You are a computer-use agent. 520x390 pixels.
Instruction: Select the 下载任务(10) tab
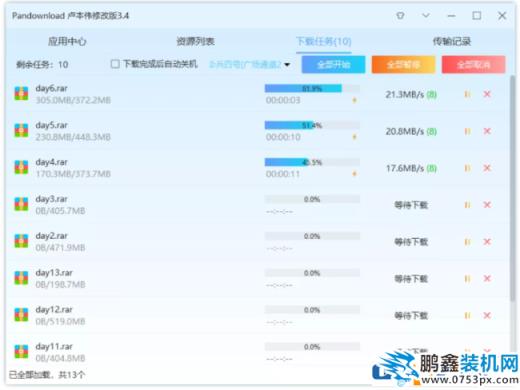(324, 42)
